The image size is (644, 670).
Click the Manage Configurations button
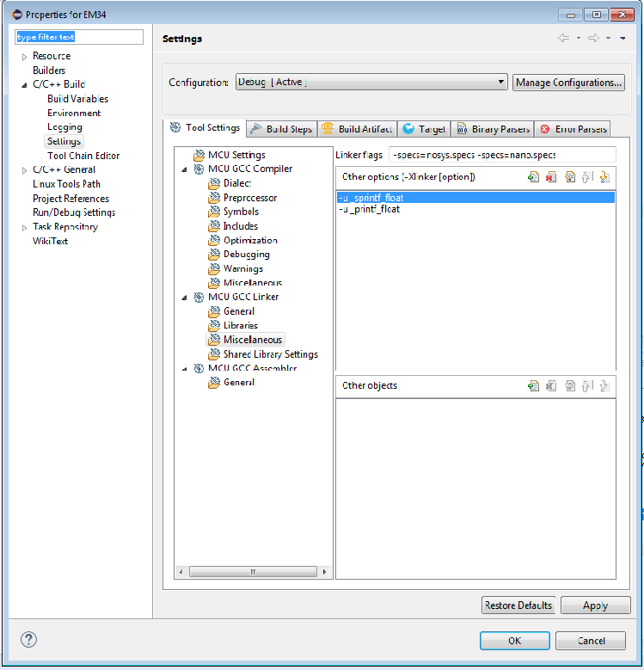pyautogui.click(x=568, y=83)
